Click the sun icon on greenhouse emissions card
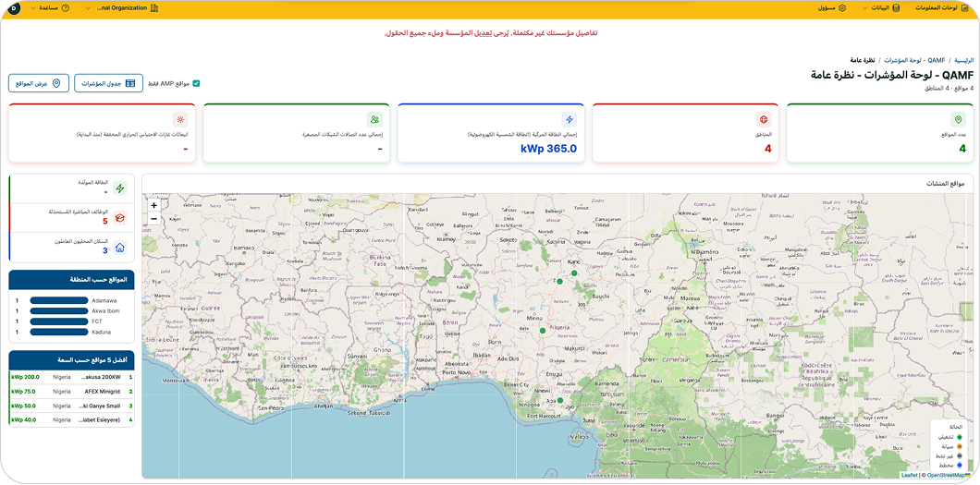 (180, 119)
